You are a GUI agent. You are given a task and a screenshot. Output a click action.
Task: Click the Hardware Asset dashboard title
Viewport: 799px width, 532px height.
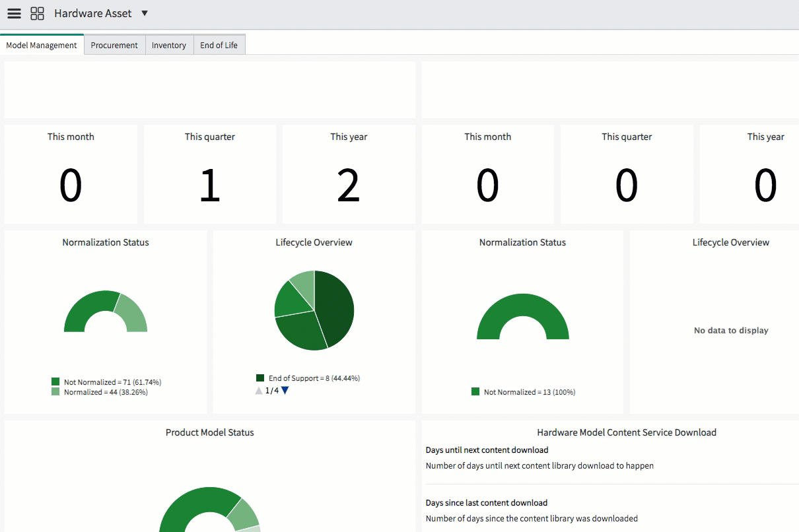coord(93,13)
